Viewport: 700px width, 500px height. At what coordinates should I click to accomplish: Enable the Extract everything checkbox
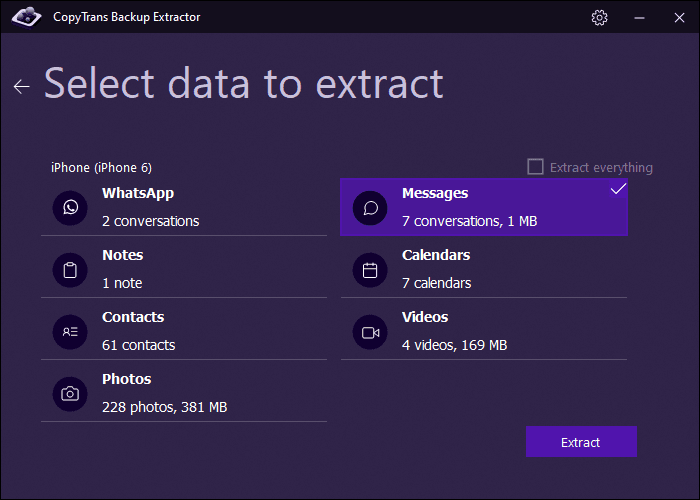pos(535,167)
